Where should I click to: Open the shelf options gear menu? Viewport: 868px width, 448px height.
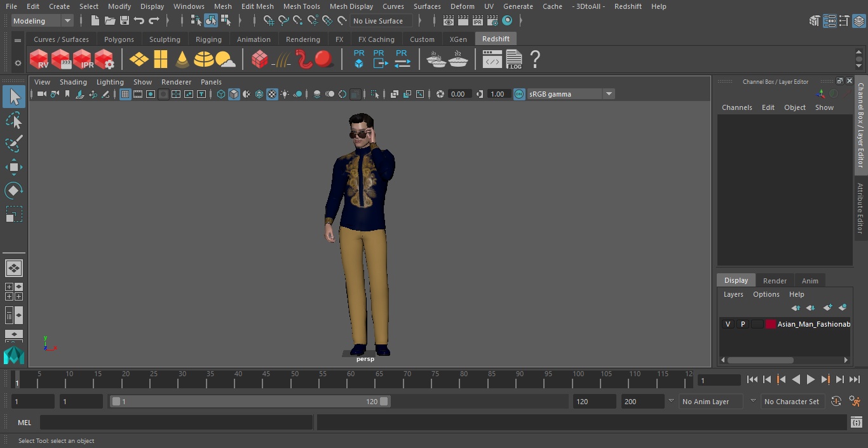pos(18,63)
